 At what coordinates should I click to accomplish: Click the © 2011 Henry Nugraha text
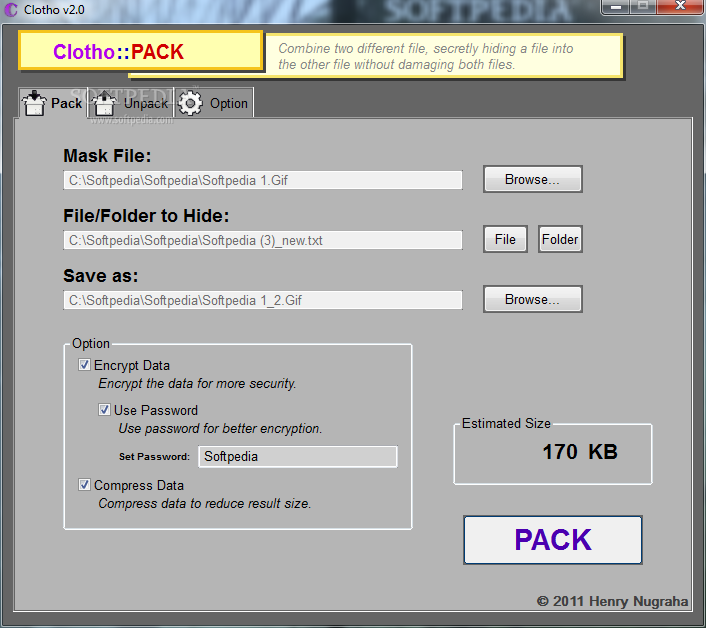point(612,601)
